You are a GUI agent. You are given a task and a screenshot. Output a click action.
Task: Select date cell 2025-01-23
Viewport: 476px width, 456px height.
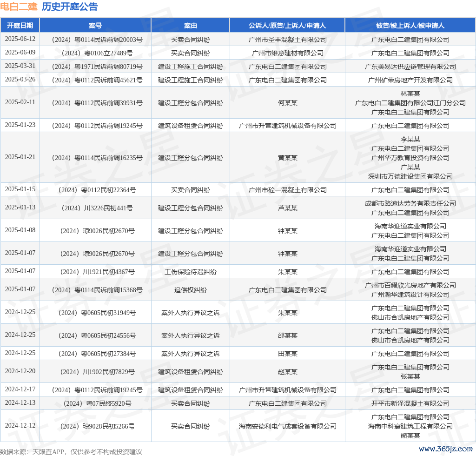[20, 125]
